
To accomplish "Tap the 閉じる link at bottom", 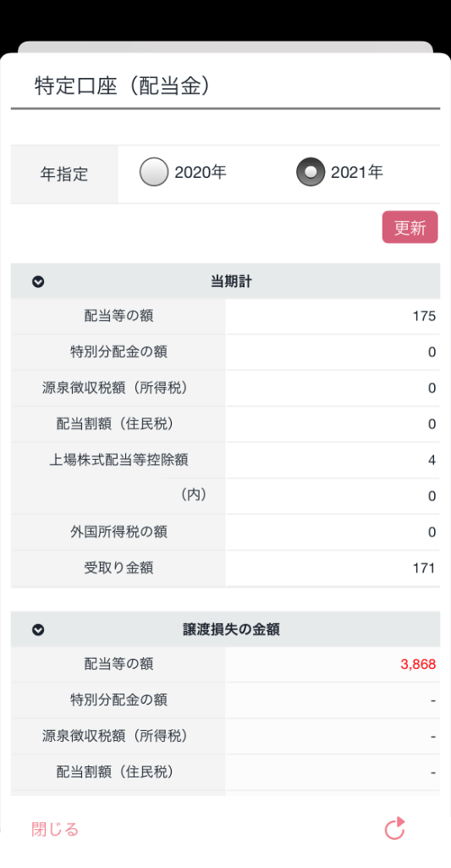I will click(x=55, y=829).
